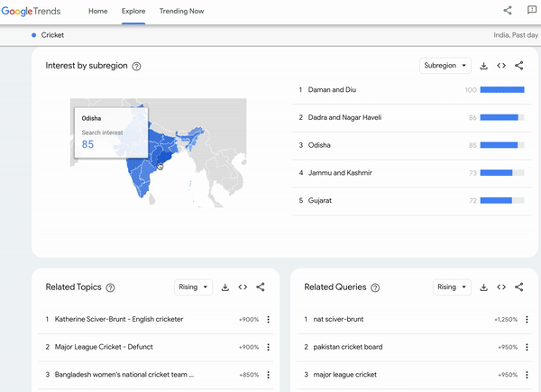
Task: Open the Trending Now tab
Action: (x=181, y=11)
